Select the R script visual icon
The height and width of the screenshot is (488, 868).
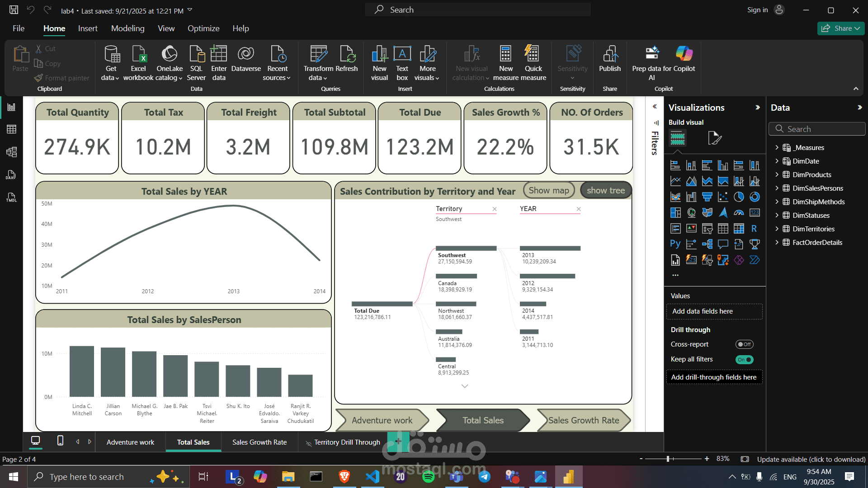755,228
